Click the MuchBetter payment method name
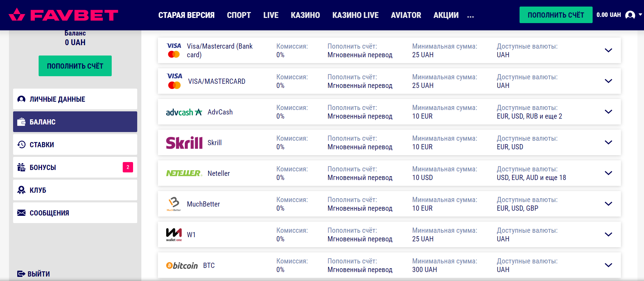Image resolution: width=644 pixels, height=281 pixels. 203,204
